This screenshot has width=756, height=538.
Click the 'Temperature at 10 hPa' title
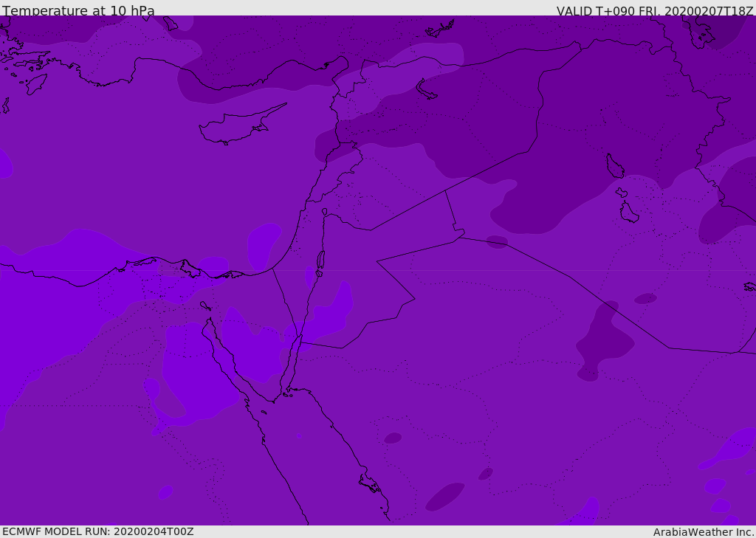pyautogui.click(x=78, y=11)
